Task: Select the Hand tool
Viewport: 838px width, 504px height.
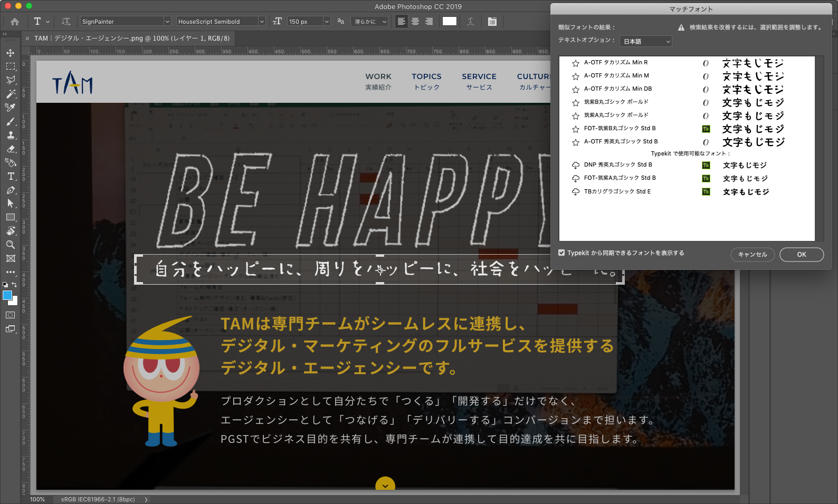Action: point(11,231)
